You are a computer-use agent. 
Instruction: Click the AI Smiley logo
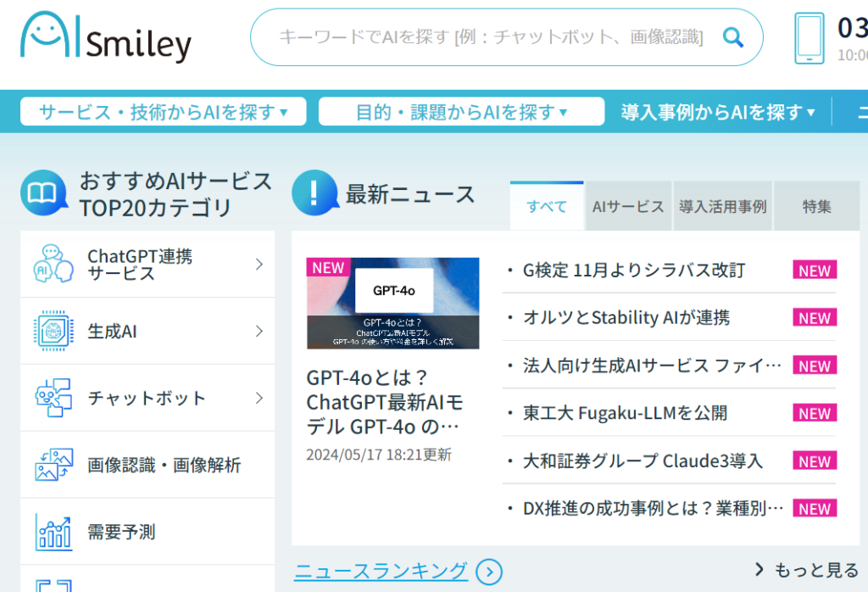point(106,36)
